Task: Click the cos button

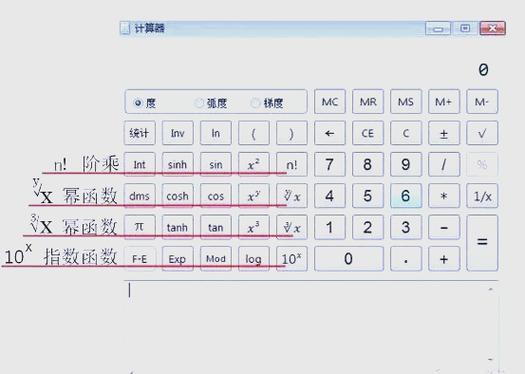Action: coord(216,196)
